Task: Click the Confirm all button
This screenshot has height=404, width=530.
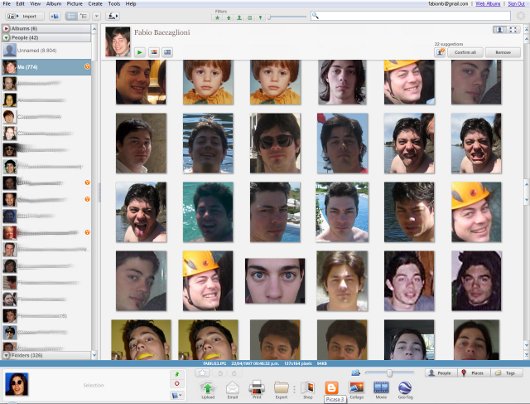Action: coord(465,52)
